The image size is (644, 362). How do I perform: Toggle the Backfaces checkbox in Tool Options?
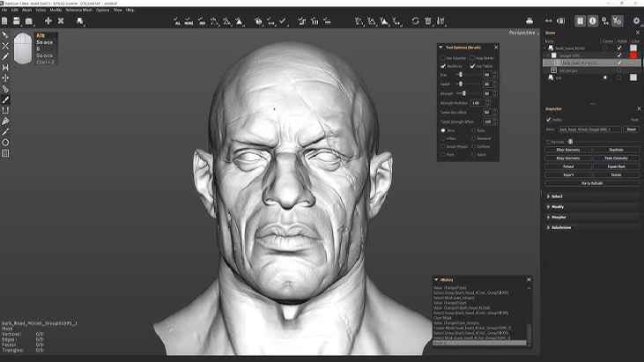[443, 66]
